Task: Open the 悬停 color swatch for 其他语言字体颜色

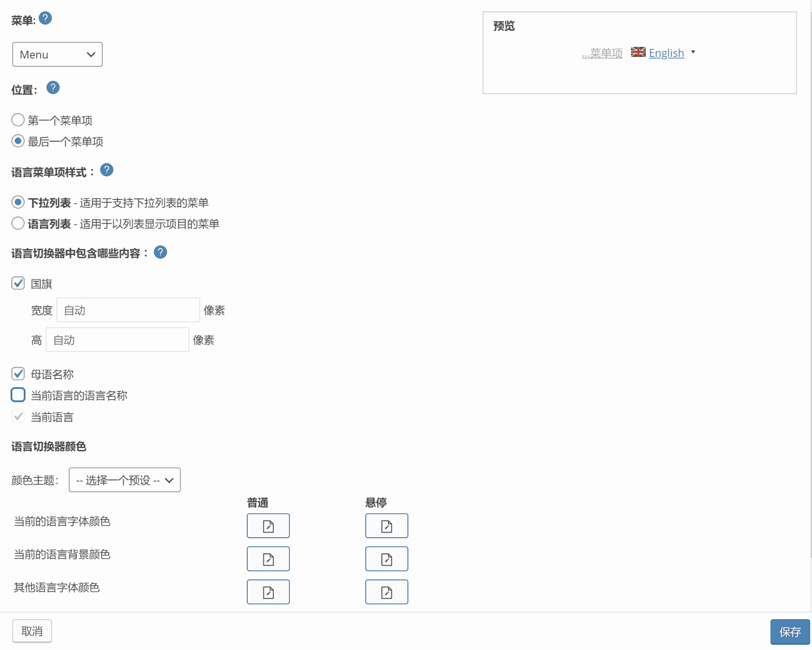Action: tap(387, 592)
